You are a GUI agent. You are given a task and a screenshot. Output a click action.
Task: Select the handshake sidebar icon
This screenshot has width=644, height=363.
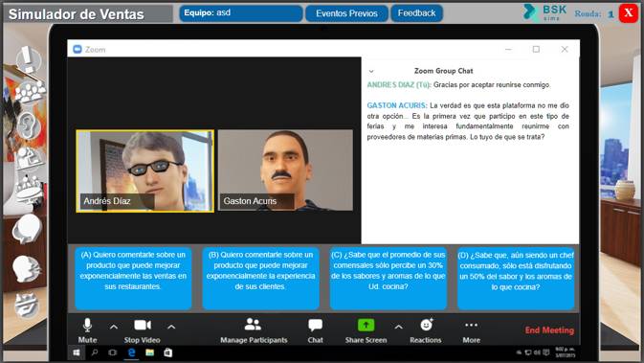coord(27,306)
